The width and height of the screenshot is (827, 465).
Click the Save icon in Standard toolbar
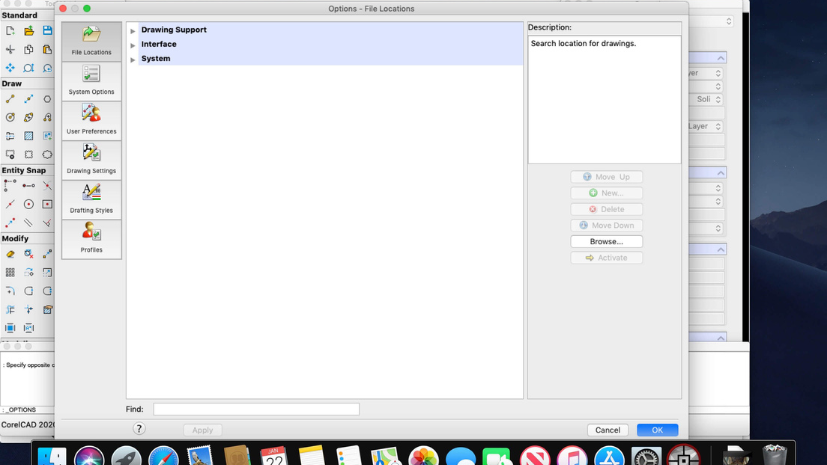(x=47, y=32)
